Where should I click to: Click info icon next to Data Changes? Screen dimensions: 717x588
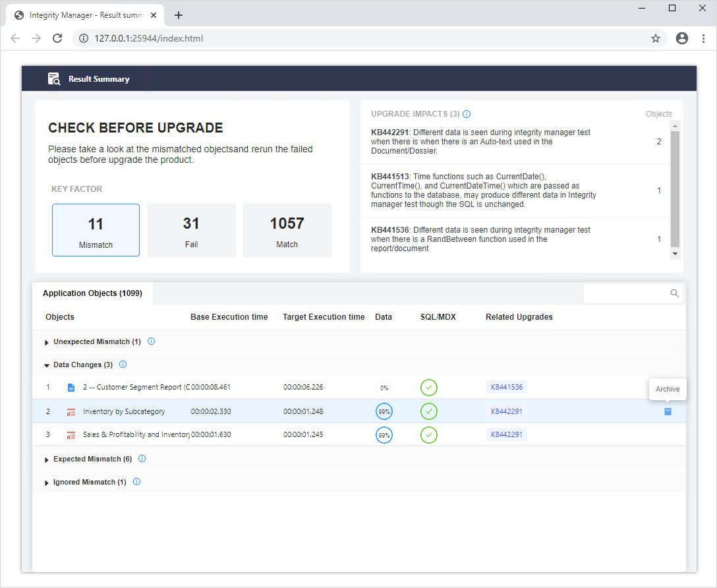pos(123,365)
